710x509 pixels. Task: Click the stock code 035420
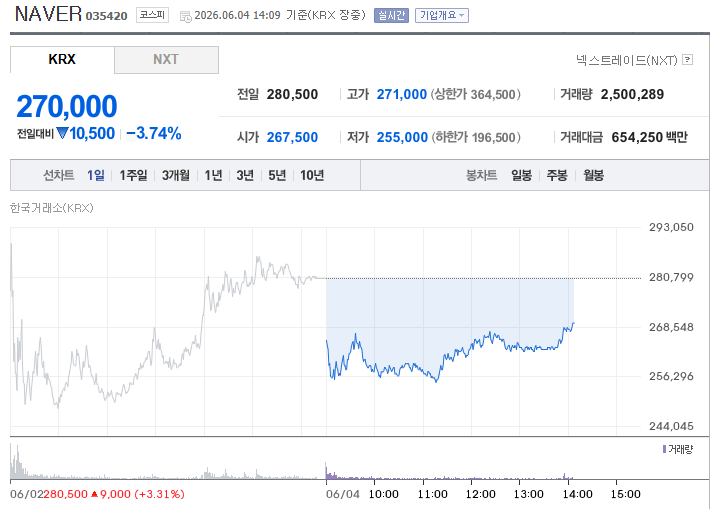tap(106, 16)
